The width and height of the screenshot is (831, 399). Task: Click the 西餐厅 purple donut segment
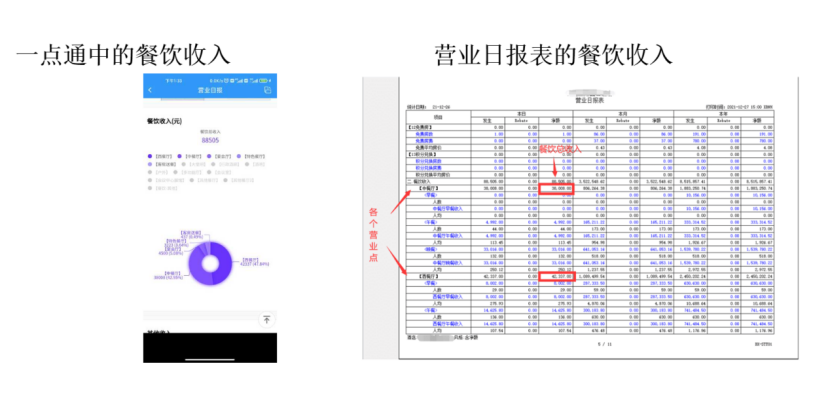[224, 264]
